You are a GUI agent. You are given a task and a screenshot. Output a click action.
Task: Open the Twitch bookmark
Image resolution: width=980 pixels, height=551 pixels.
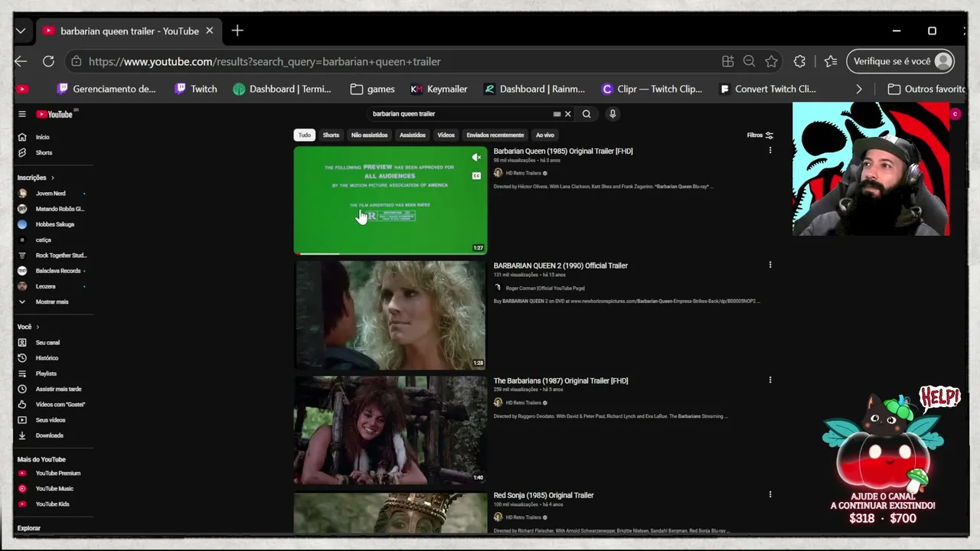(x=196, y=89)
